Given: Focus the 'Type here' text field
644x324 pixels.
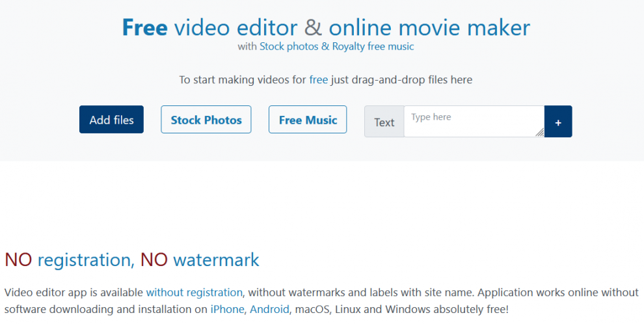Looking at the screenshot, I should 474,121.
